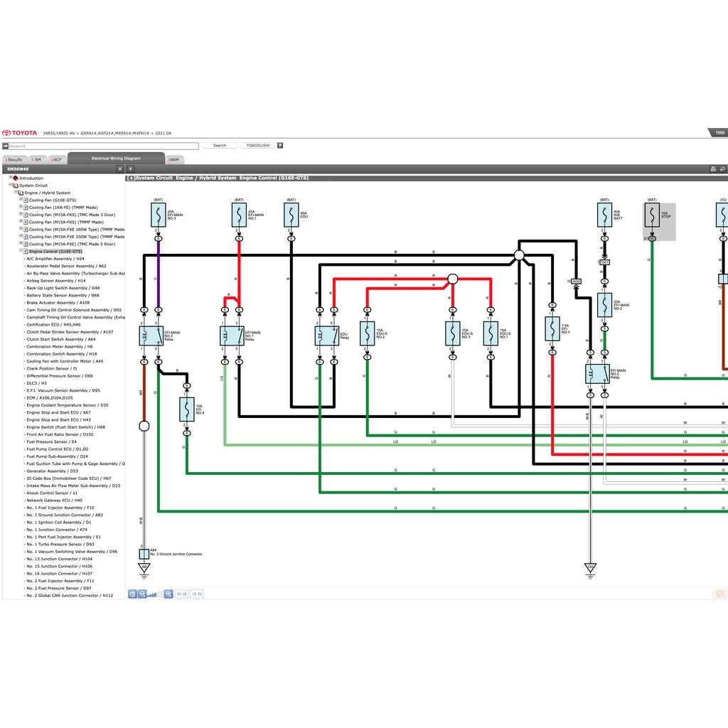
Task: Open the BRM tab
Action: [x=173, y=160]
